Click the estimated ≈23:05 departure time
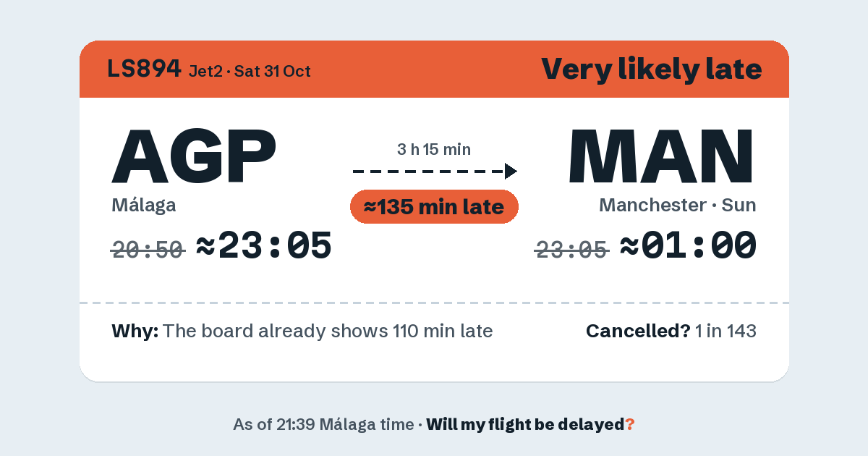 264,246
